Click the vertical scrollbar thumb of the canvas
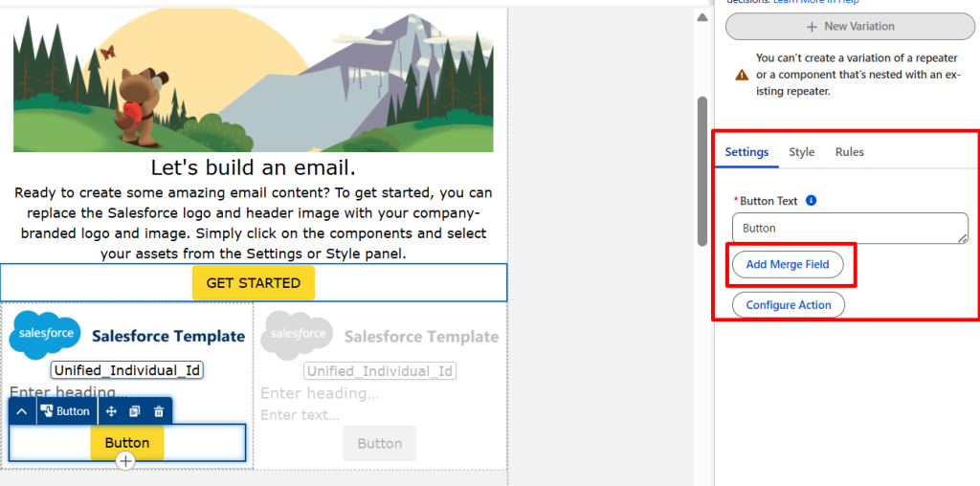Image resolution: width=980 pixels, height=486 pixels. coord(702,172)
